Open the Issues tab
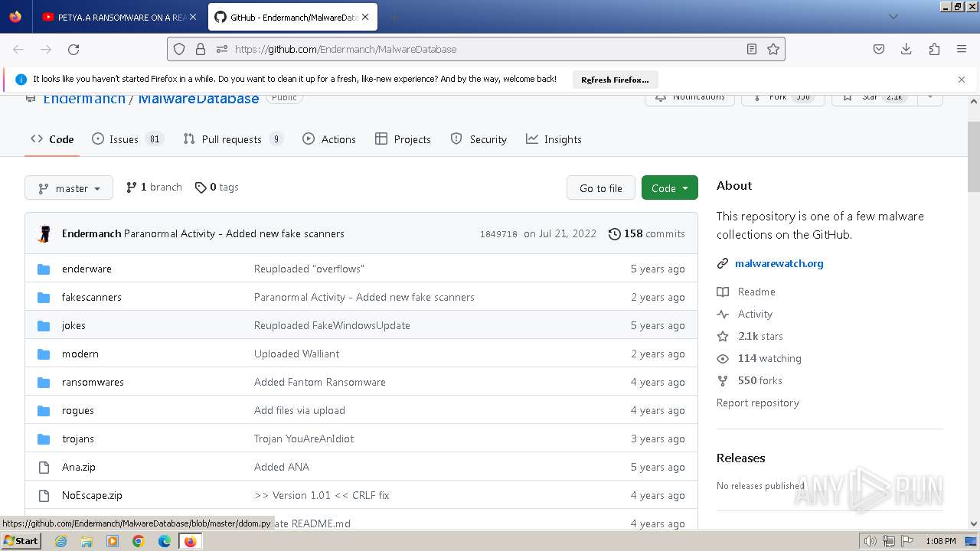The image size is (980, 551). [x=127, y=139]
